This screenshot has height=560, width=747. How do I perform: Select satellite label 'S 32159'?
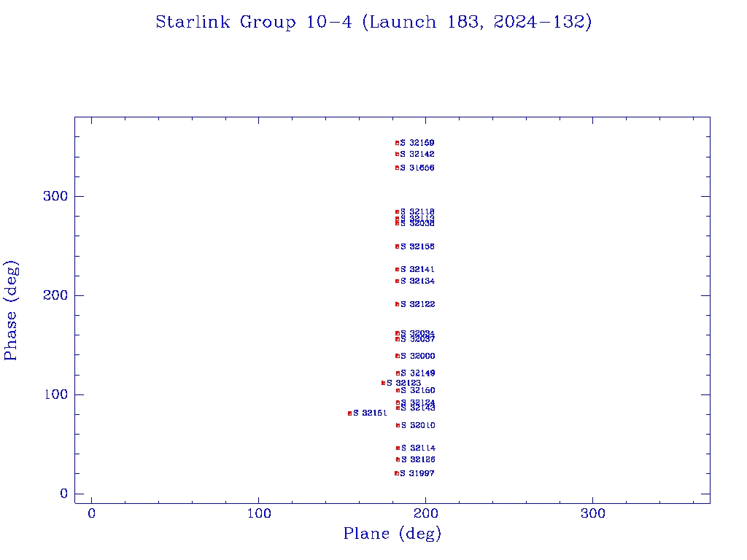tap(417, 143)
